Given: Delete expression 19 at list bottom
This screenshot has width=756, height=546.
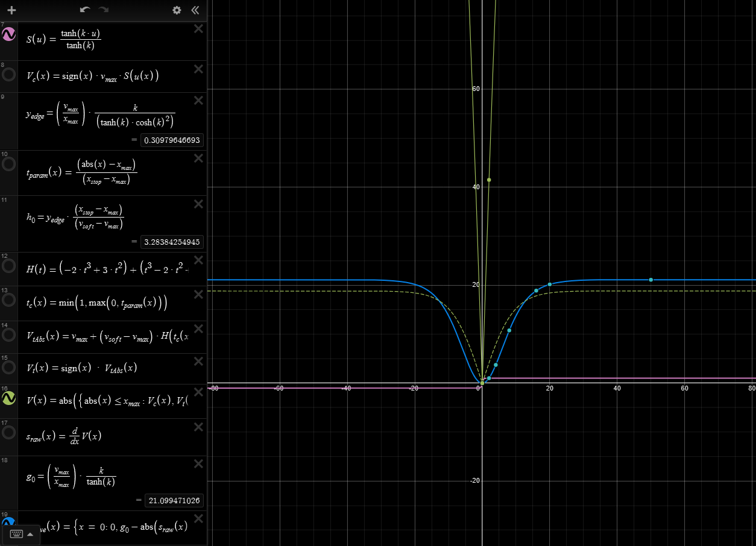Looking at the screenshot, I should (198, 518).
